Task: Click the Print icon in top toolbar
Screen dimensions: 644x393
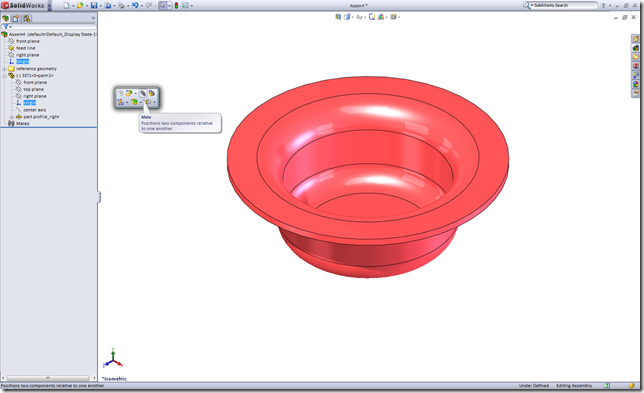Action: click(x=121, y=5)
